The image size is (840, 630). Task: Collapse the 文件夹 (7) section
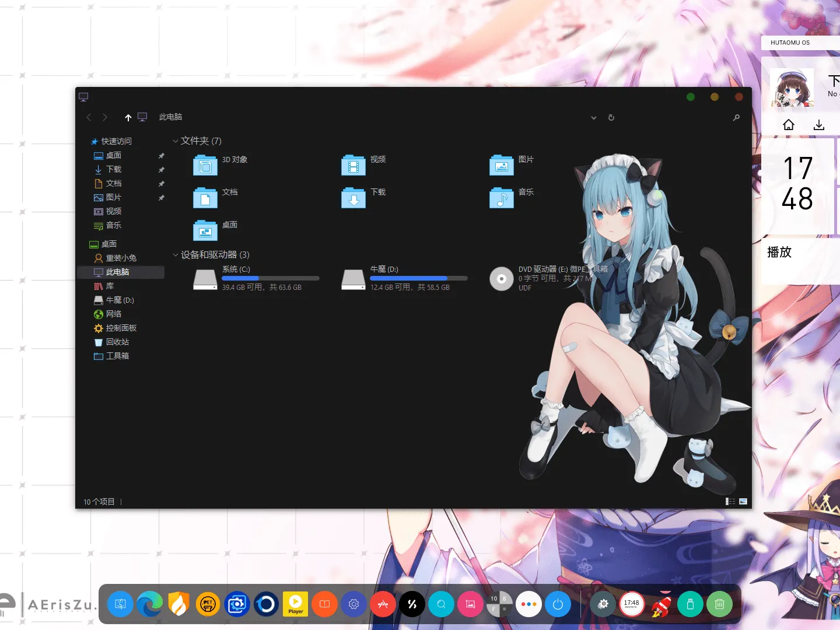point(176,141)
